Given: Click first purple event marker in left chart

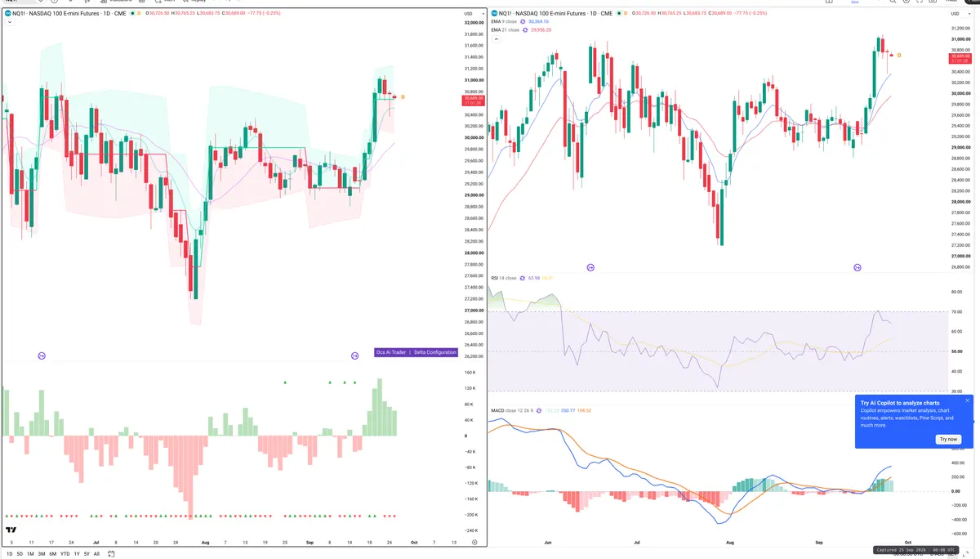Looking at the screenshot, I should pyautogui.click(x=42, y=356).
